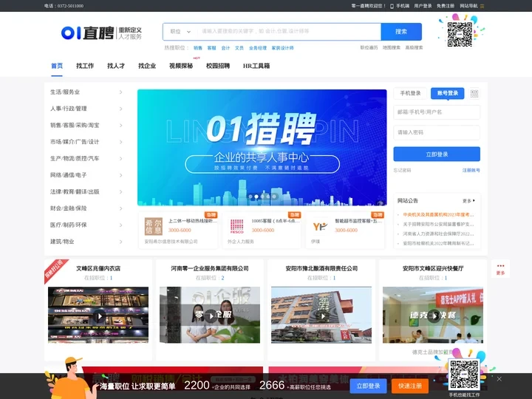532x399 pixels.
Task: Click the 忘记密码 link
Action: [x=402, y=171]
